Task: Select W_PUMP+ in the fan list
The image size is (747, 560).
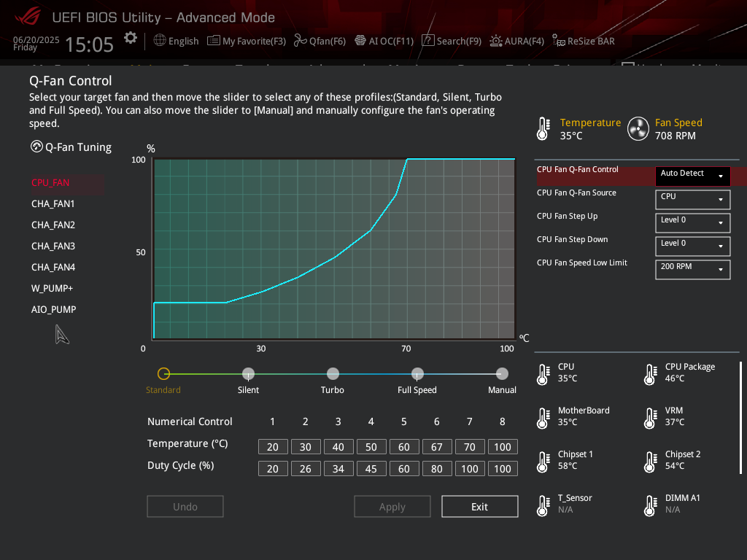Action: [x=52, y=288]
